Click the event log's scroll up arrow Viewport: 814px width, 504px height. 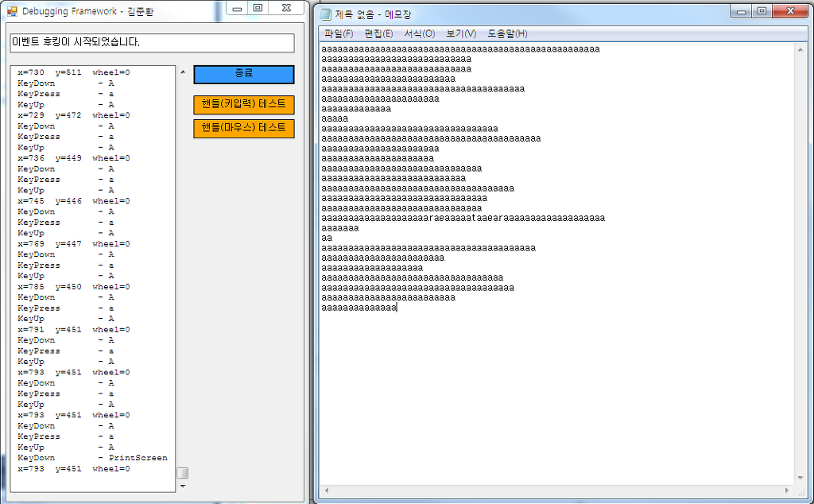(183, 72)
